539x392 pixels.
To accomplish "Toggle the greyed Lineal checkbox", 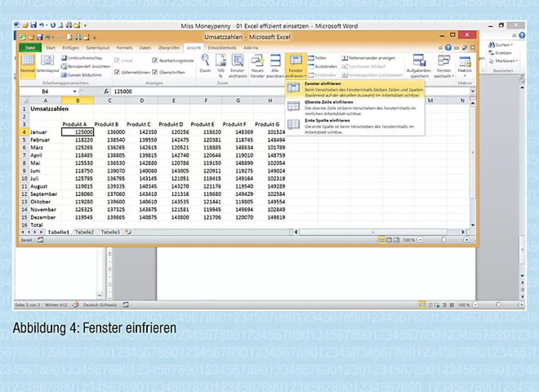I will (117, 61).
